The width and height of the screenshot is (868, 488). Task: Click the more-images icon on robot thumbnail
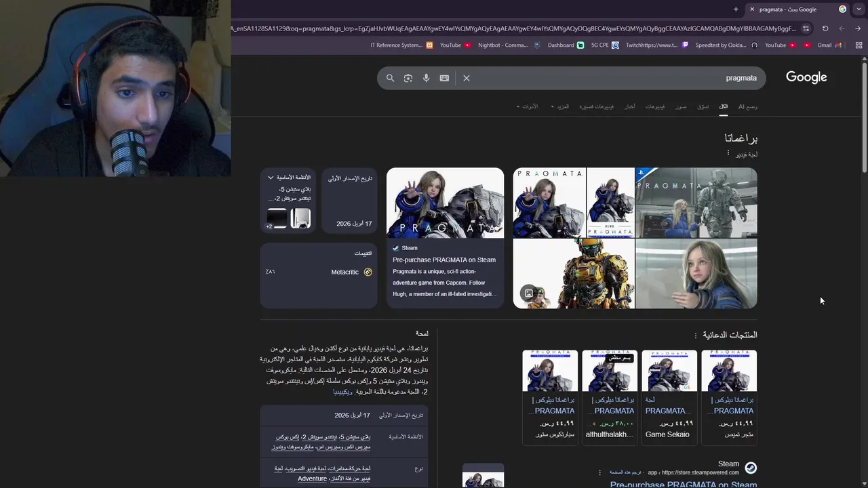coord(528,293)
